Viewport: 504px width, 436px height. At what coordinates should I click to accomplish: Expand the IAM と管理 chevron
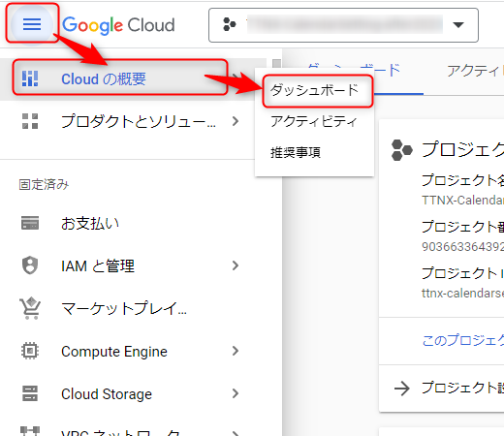pyautogui.click(x=236, y=265)
